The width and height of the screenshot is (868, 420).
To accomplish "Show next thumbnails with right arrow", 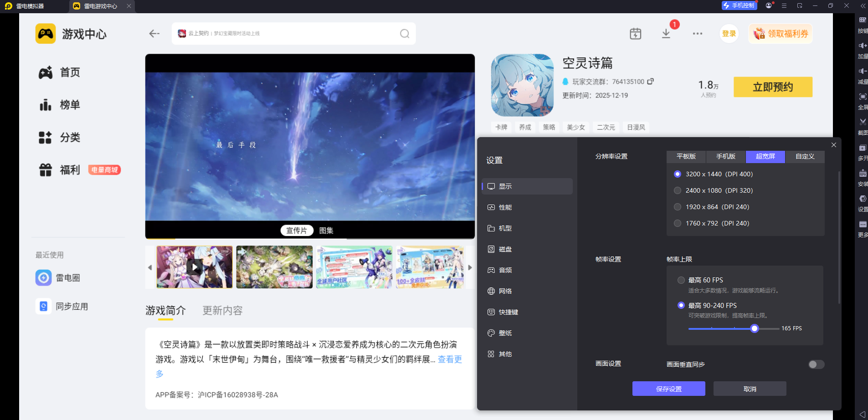I will pyautogui.click(x=470, y=267).
